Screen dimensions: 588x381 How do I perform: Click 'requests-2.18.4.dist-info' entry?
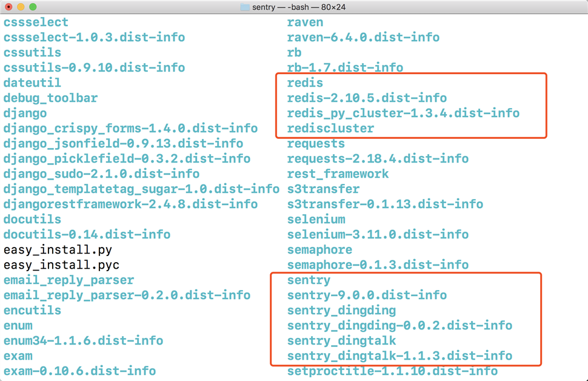pyautogui.click(x=378, y=159)
